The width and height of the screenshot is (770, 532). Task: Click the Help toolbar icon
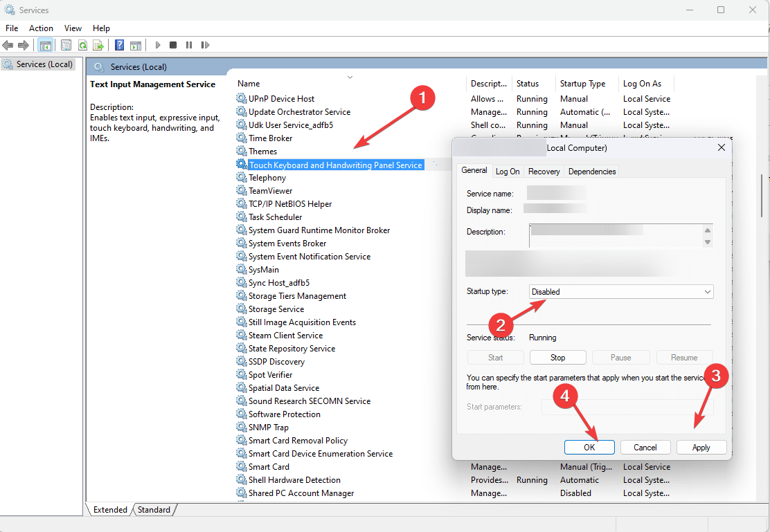[x=119, y=45]
